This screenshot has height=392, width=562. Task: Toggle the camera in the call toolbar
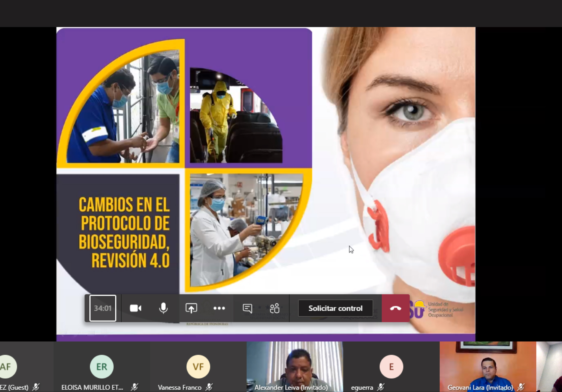pos(136,308)
